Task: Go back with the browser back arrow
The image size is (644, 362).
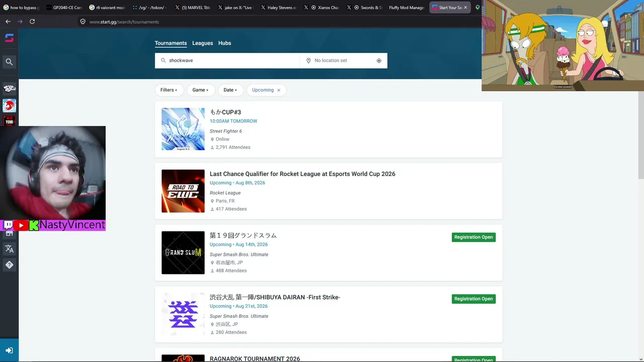Action: 8,22
